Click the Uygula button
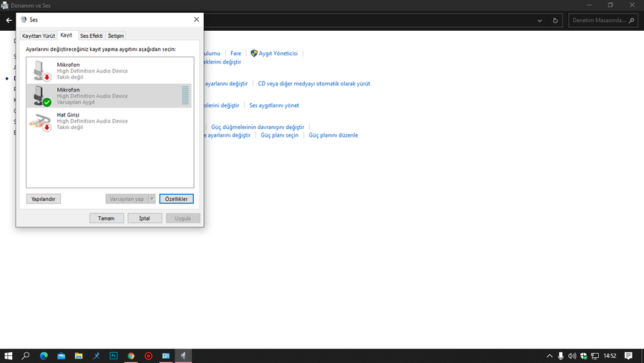 coord(182,218)
